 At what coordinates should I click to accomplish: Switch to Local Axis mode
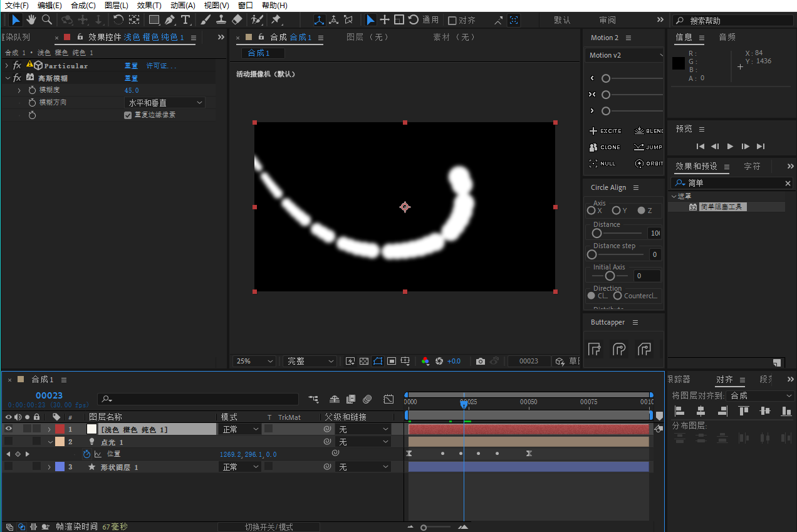[x=320, y=20]
